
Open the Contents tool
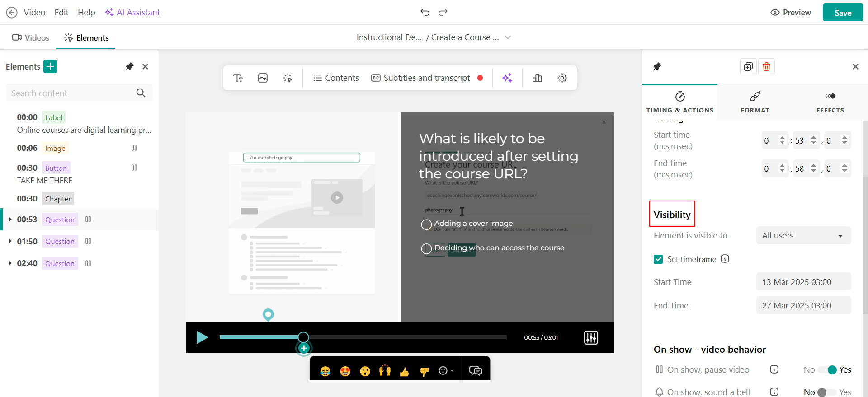[336, 78]
